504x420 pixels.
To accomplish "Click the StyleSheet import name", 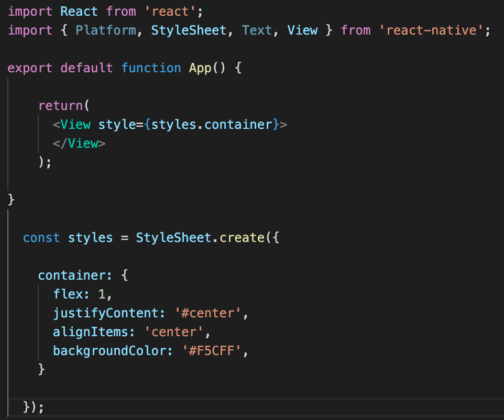I will [x=189, y=30].
